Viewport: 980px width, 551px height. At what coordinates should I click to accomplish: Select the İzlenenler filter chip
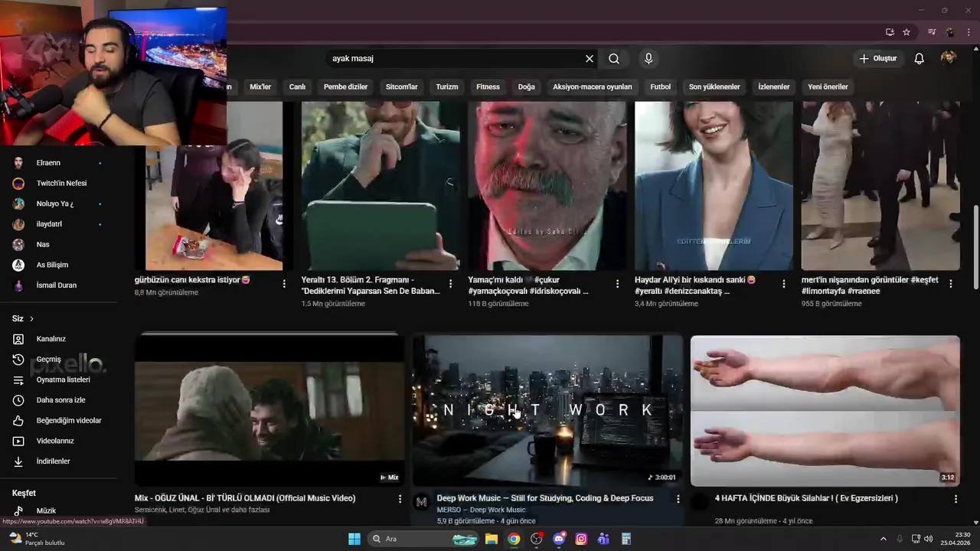[x=773, y=86]
